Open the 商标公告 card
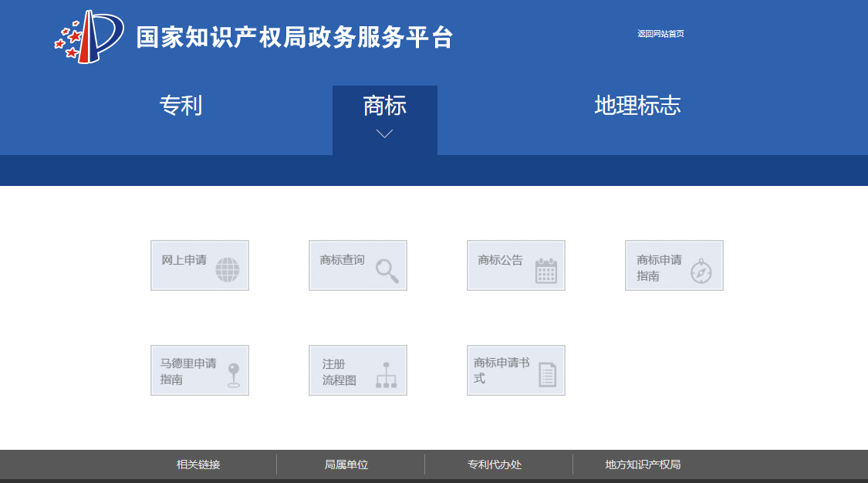The width and height of the screenshot is (868, 483). [515, 265]
